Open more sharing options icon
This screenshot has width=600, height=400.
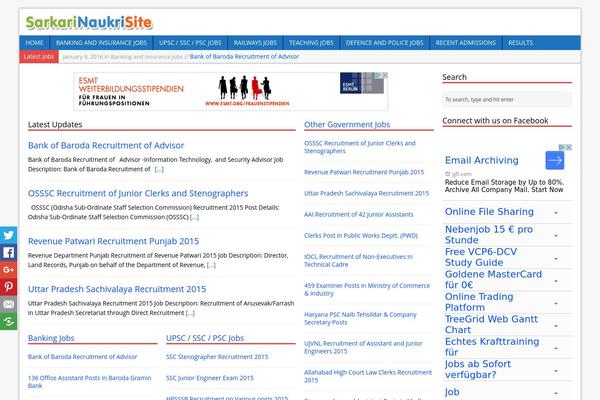pos(8,322)
